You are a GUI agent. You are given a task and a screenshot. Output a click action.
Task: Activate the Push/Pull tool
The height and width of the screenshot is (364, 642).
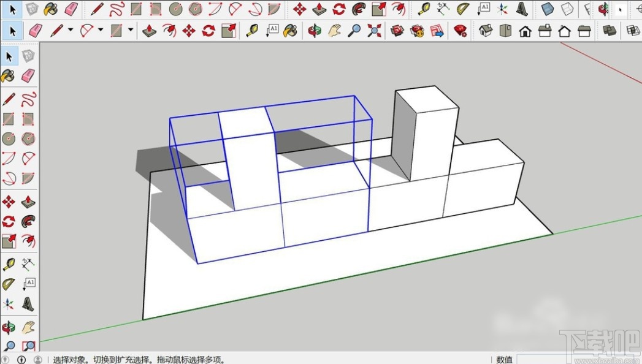pos(149,30)
